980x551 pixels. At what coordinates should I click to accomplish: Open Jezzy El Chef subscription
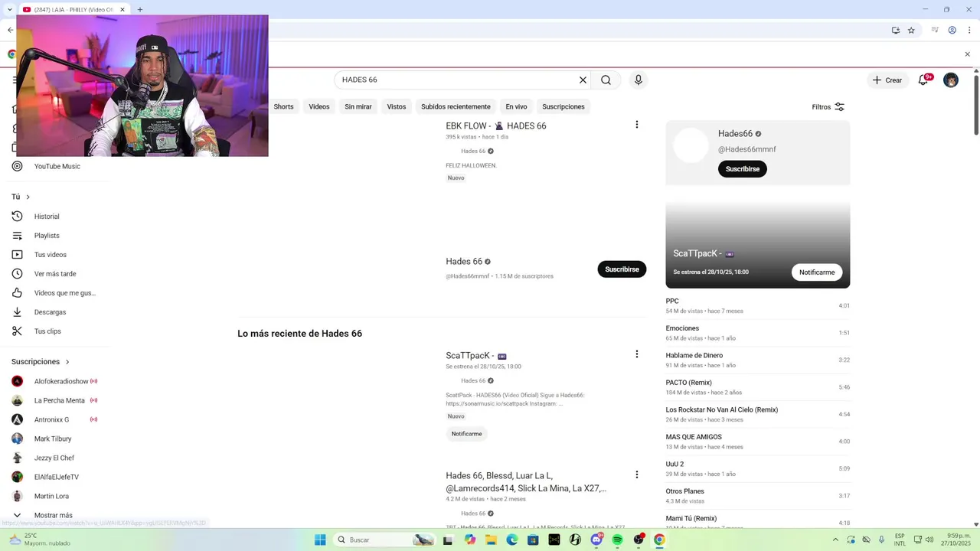(x=54, y=458)
